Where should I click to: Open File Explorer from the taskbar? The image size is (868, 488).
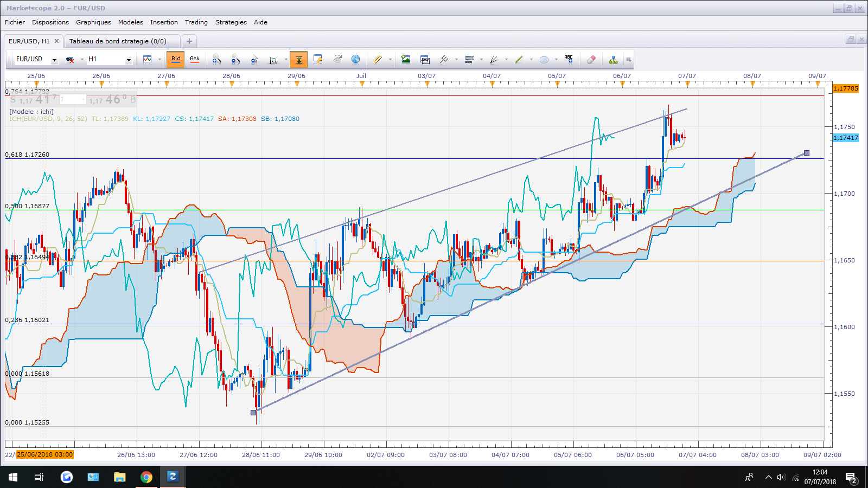119,477
